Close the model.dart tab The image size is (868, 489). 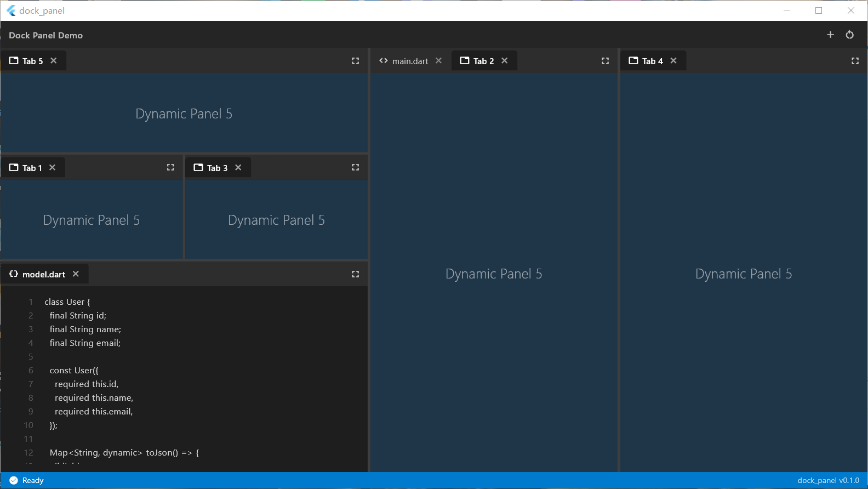tap(76, 274)
